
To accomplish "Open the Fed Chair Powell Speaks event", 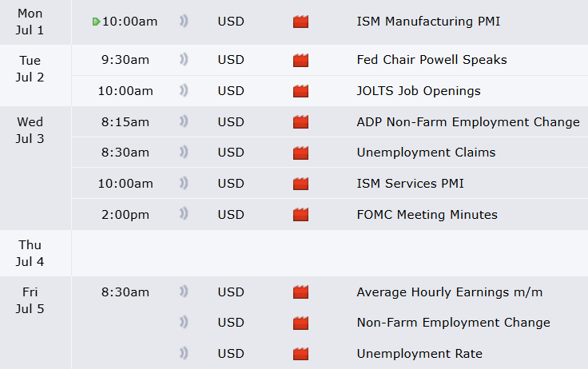I will point(431,60).
